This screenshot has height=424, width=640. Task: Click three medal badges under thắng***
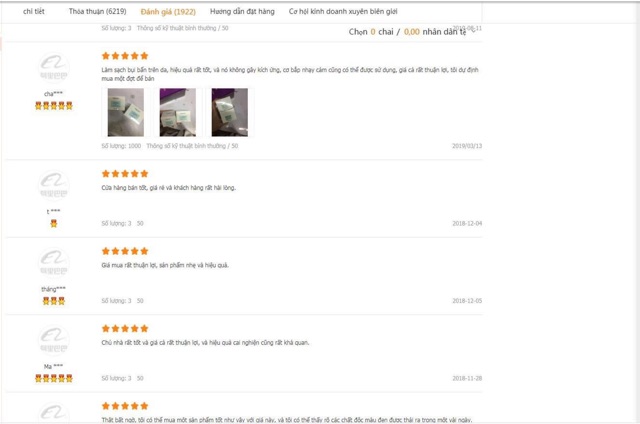pos(53,301)
